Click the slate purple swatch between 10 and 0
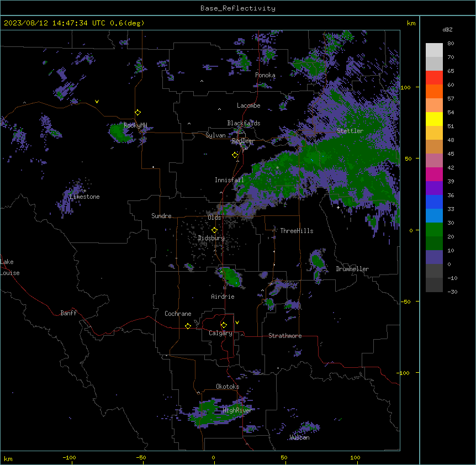Screen dimensions: 476x465 click(x=434, y=257)
